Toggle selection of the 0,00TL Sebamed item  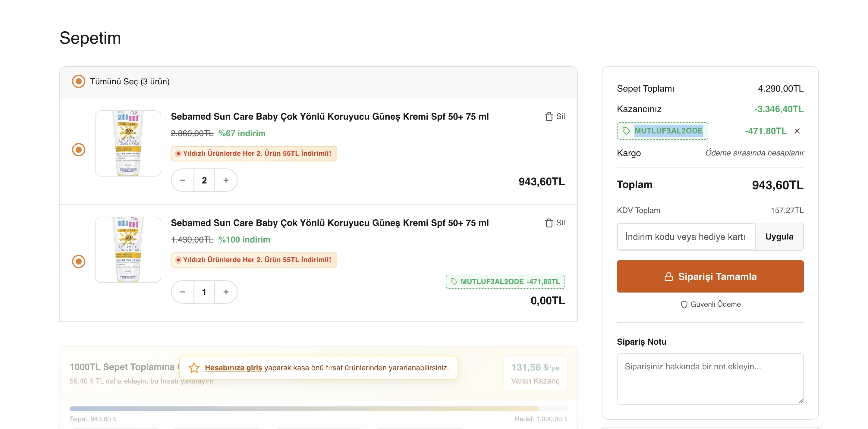[x=78, y=261]
